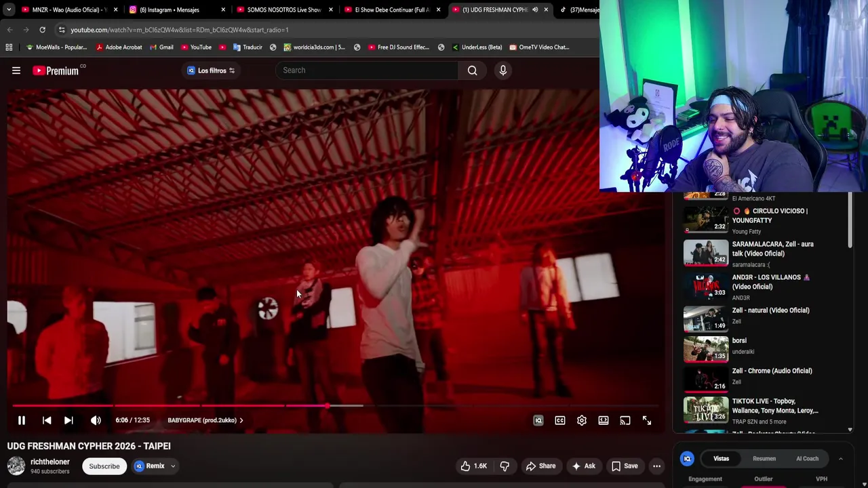View site information icon in address bar

pyautogui.click(x=62, y=30)
